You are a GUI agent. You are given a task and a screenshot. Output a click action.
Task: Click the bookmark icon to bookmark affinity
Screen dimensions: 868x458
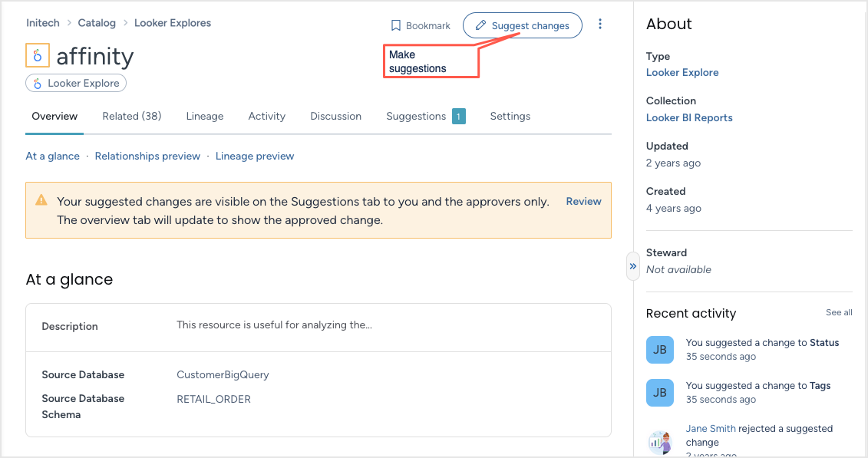pyautogui.click(x=394, y=25)
